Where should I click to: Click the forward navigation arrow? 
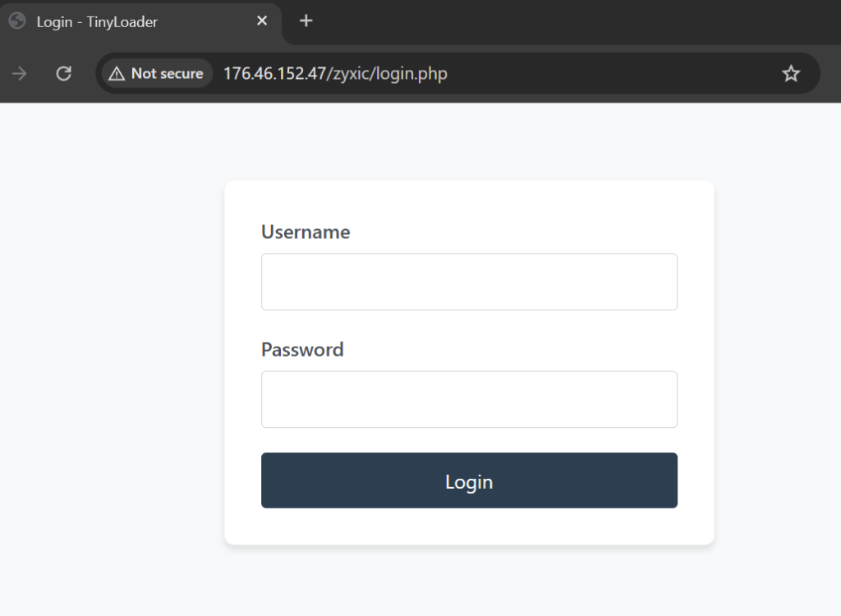click(18, 73)
